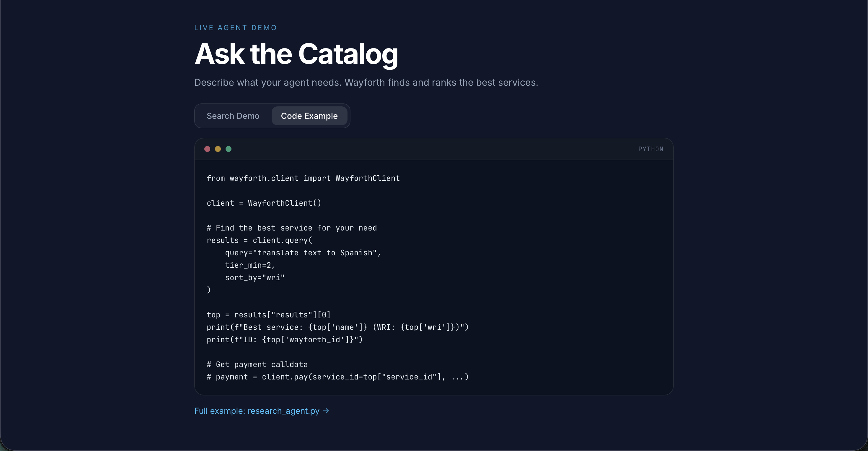Select the Code Example tab
The image size is (868, 451).
click(309, 116)
